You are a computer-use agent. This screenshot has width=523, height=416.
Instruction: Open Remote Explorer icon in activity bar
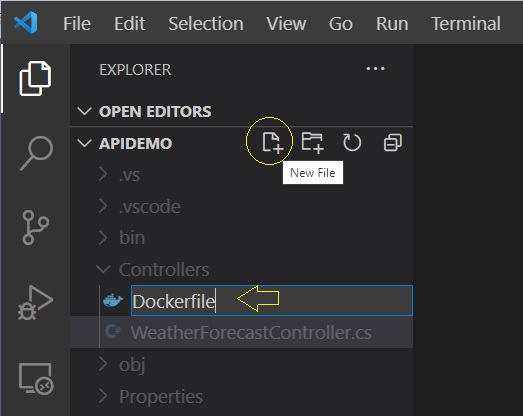[x=36, y=379]
